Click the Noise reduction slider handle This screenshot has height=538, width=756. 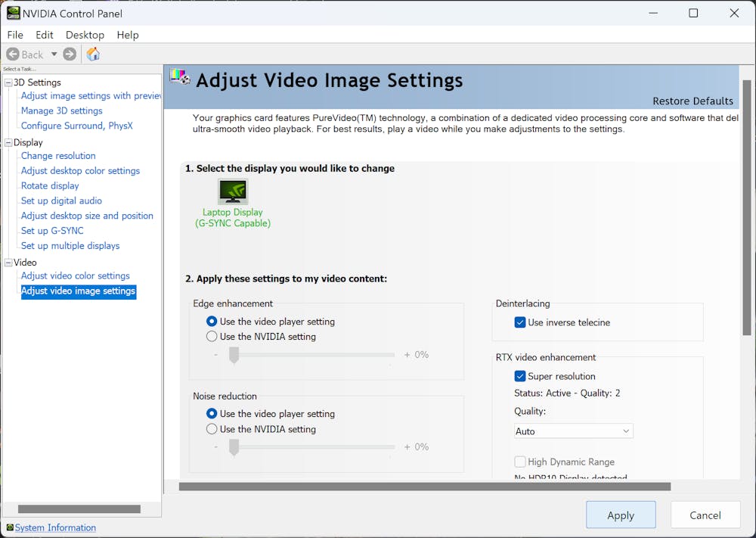point(234,447)
